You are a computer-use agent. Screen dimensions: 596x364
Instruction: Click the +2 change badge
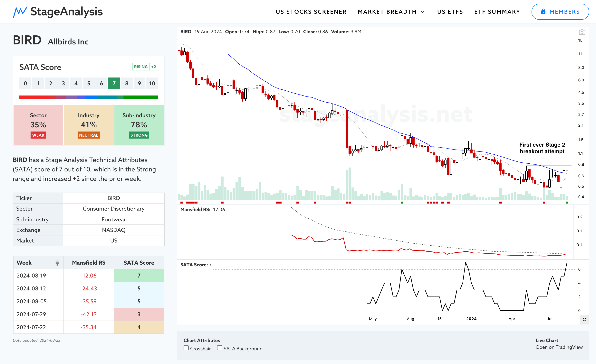click(154, 67)
